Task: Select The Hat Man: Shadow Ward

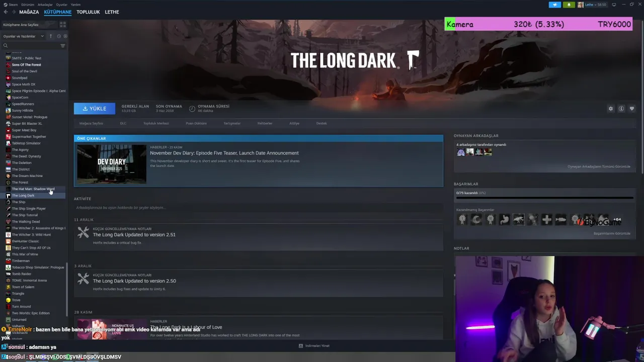Action: point(34,189)
